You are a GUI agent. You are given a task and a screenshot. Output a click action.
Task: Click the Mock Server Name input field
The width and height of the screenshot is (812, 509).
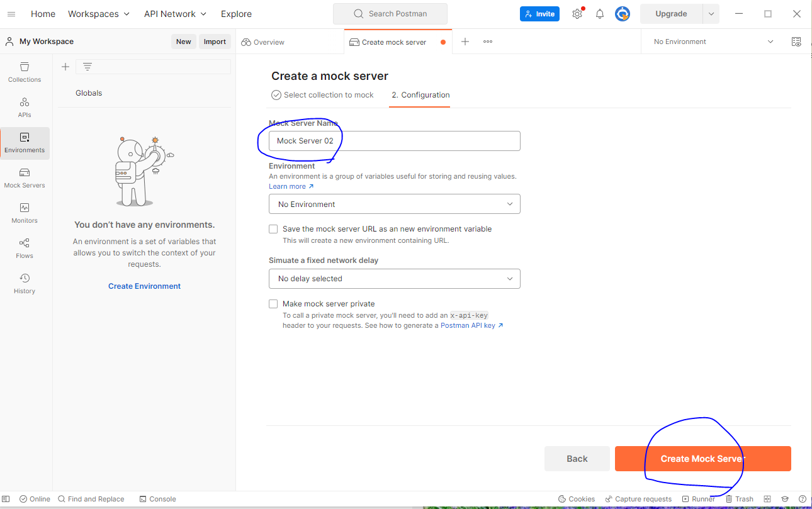tap(395, 141)
